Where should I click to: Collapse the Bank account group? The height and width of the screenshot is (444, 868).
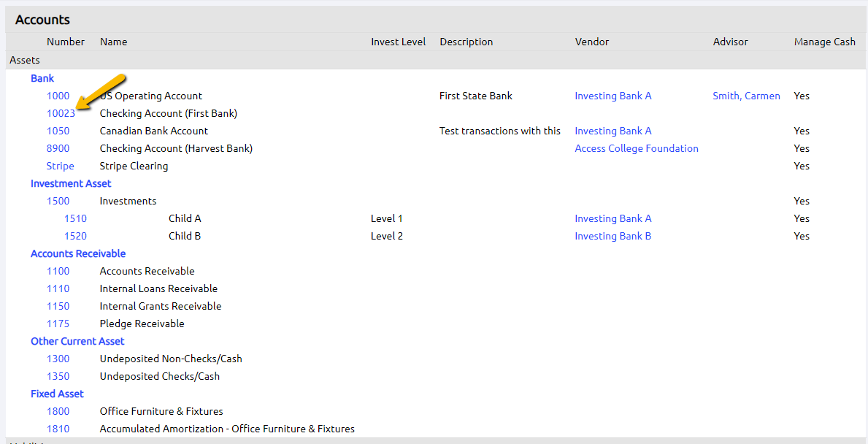coord(42,78)
